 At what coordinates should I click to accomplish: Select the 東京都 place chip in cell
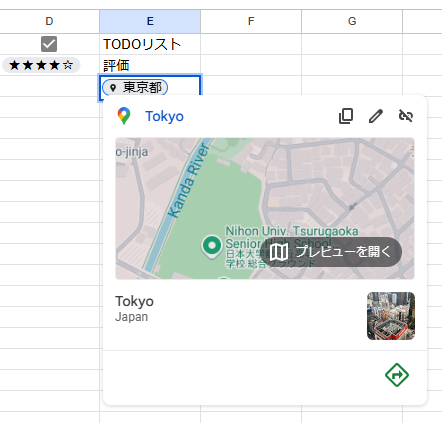(x=135, y=88)
